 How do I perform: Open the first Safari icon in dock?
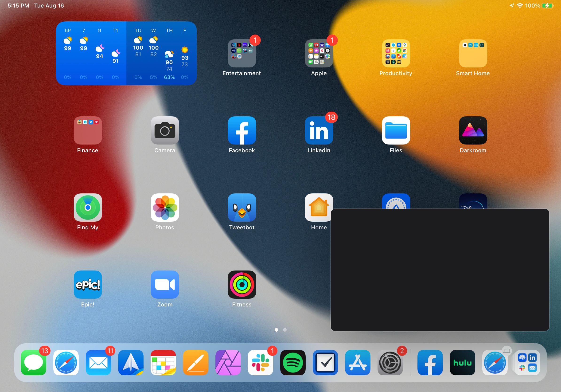(66, 362)
